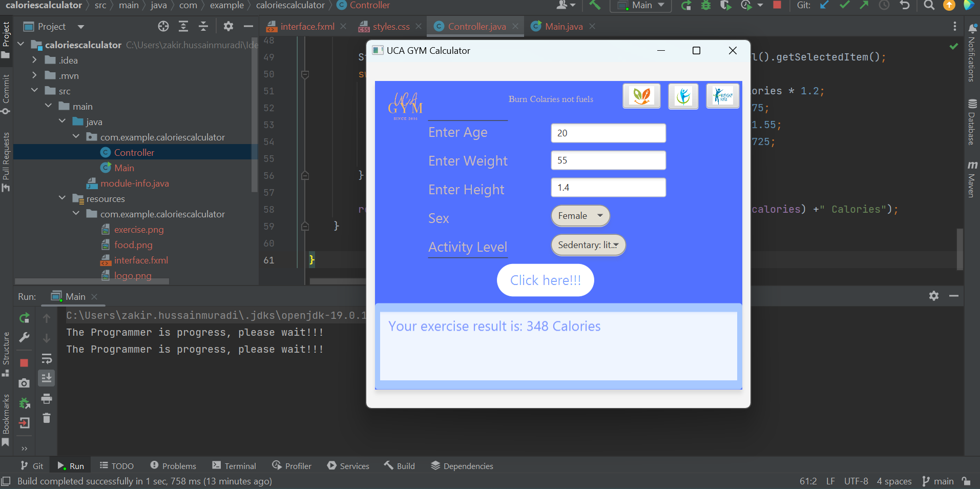
Task: Click the main git branch in status bar
Action: [938, 481]
